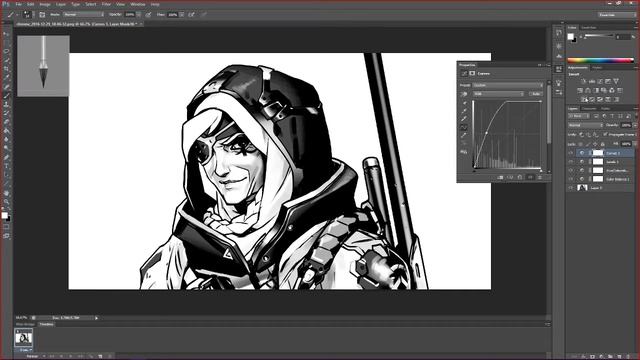Select the white point eyedropper in Curves
Image resolution: width=640 pixels, height=360 pixels.
tap(464, 119)
